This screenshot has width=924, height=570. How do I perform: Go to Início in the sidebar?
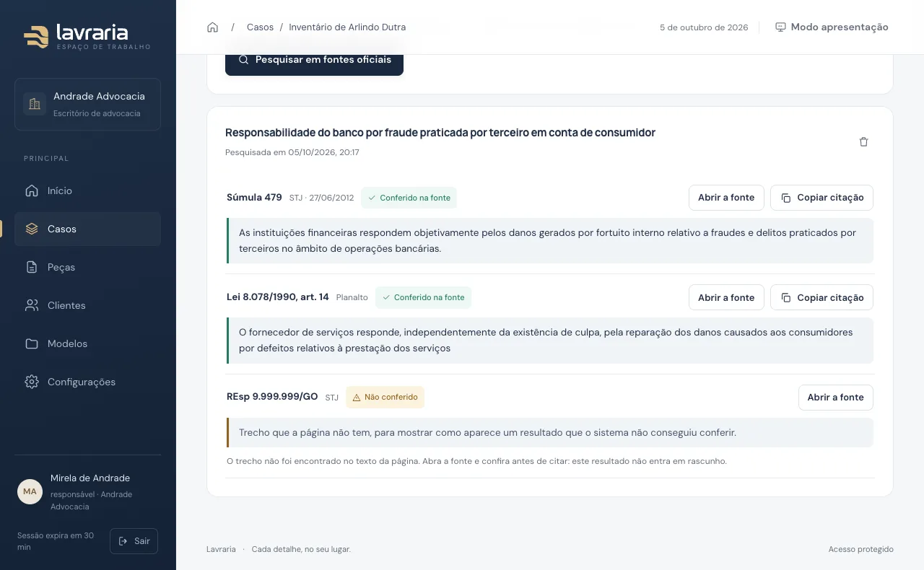[x=87, y=190]
